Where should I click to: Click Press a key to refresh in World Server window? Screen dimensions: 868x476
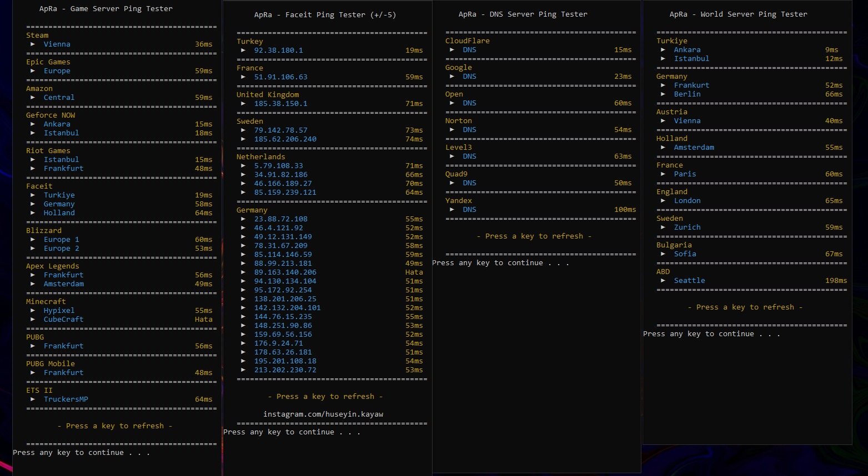pos(745,307)
